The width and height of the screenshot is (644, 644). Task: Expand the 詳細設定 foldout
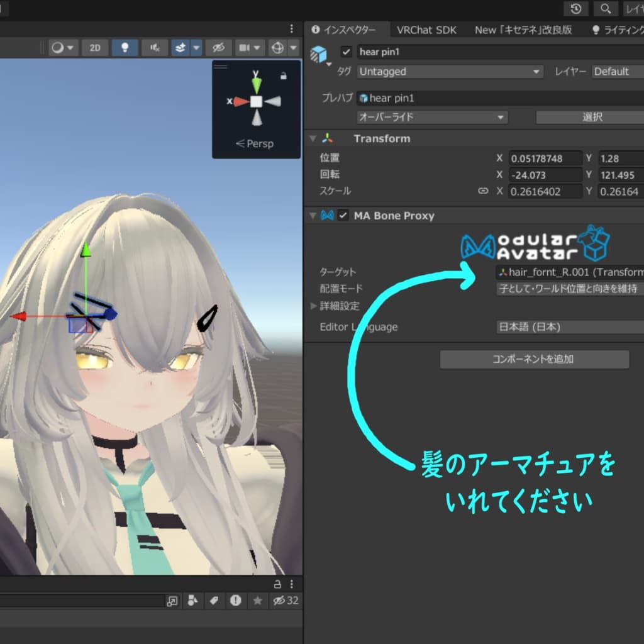point(314,306)
